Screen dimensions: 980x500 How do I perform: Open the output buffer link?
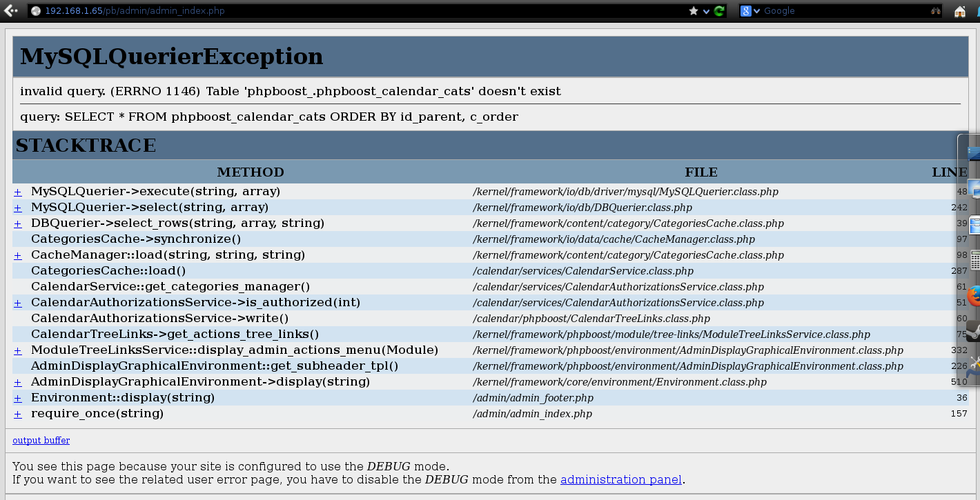tap(41, 440)
